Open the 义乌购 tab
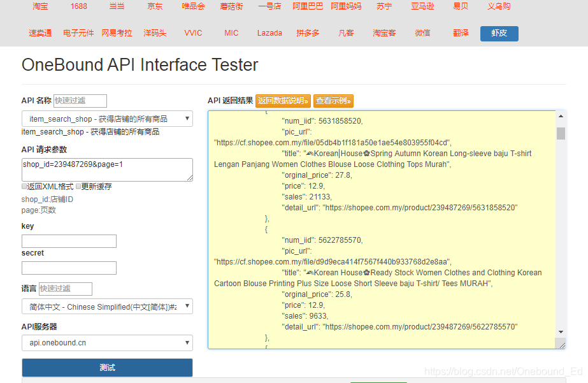The height and width of the screenshot is (383, 588). (x=499, y=6)
